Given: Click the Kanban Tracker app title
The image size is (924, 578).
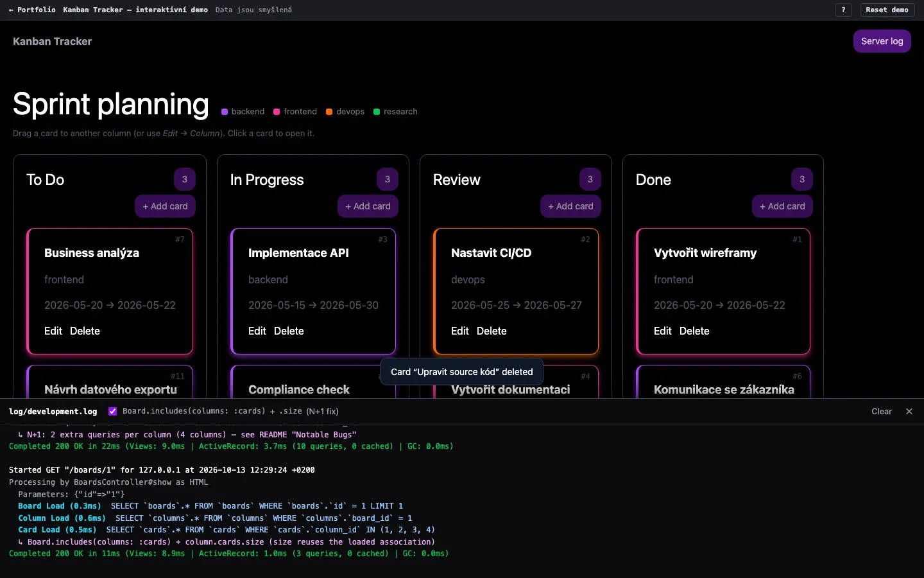Looking at the screenshot, I should [52, 41].
